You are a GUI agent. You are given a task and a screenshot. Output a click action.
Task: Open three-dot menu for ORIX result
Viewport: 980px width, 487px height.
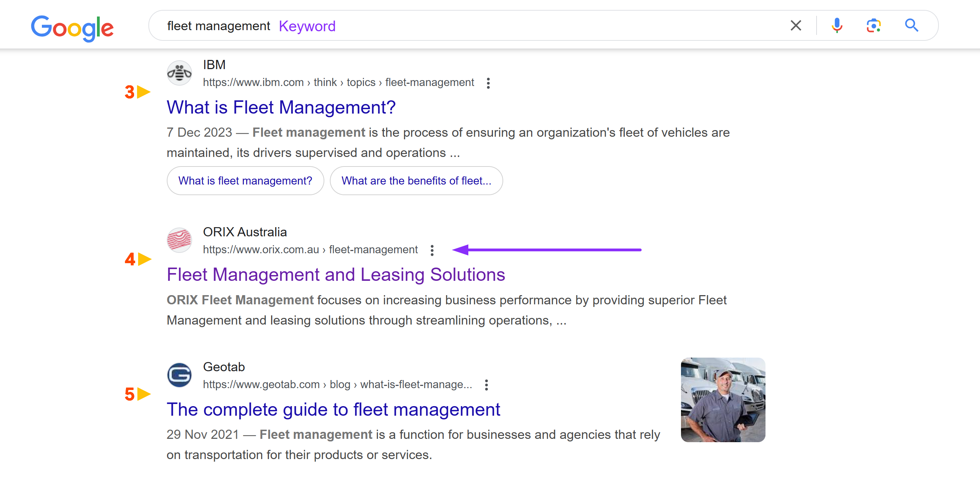click(432, 250)
